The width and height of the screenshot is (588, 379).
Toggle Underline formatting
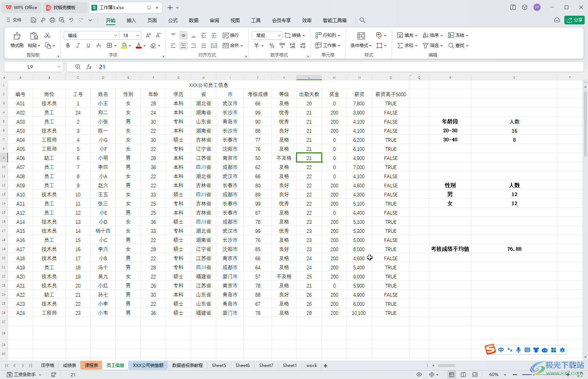tap(88, 46)
